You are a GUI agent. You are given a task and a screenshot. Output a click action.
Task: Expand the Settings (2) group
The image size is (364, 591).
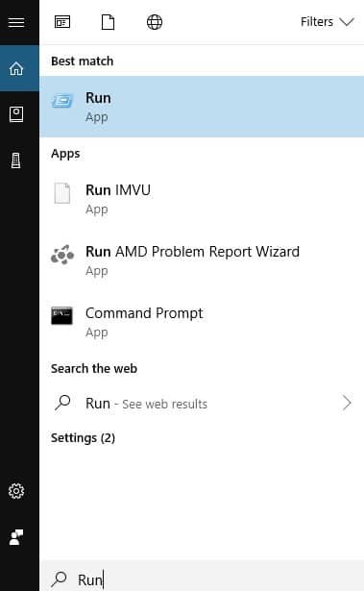[83, 438]
